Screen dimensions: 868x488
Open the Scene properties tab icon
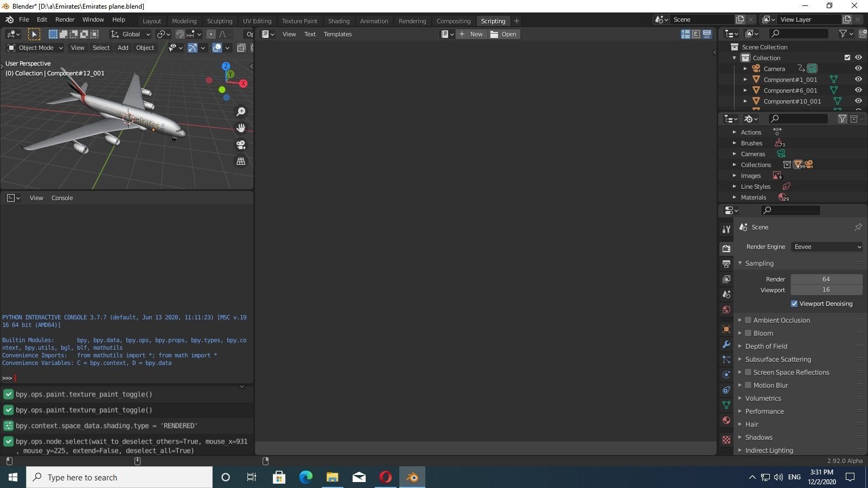tap(726, 294)
